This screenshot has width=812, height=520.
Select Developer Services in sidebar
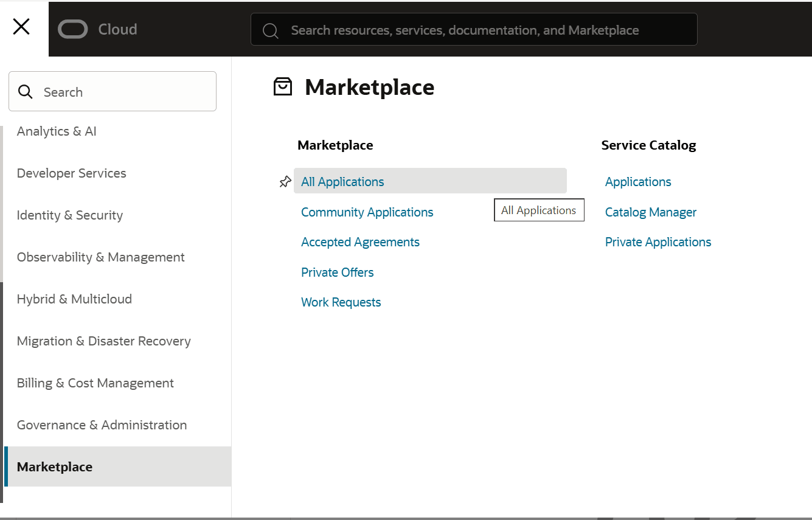71,173
